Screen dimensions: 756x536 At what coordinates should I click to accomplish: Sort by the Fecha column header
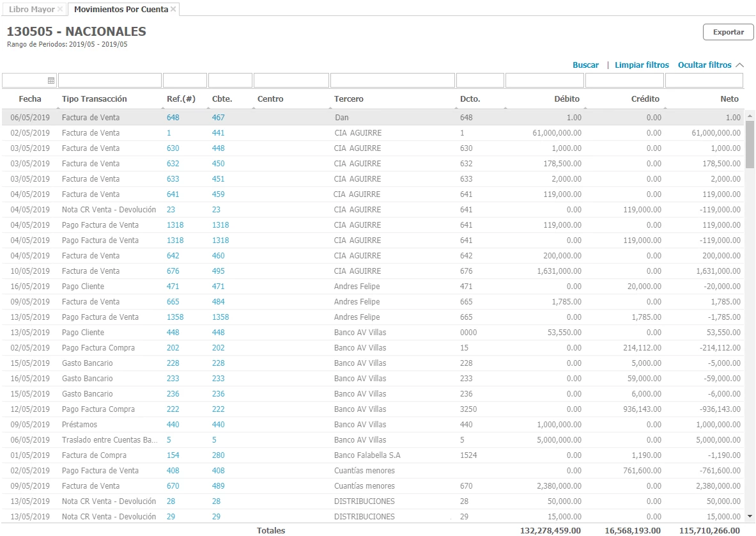30,99
